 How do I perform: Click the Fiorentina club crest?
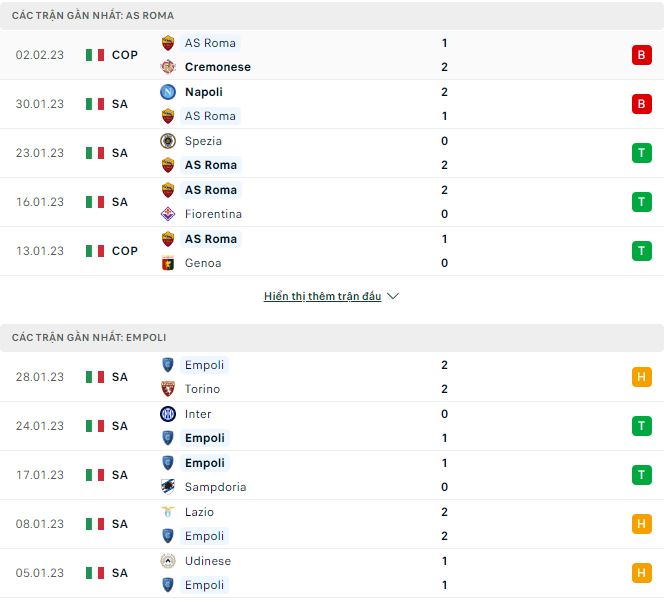pyautogui.click(x=168, y=214)
